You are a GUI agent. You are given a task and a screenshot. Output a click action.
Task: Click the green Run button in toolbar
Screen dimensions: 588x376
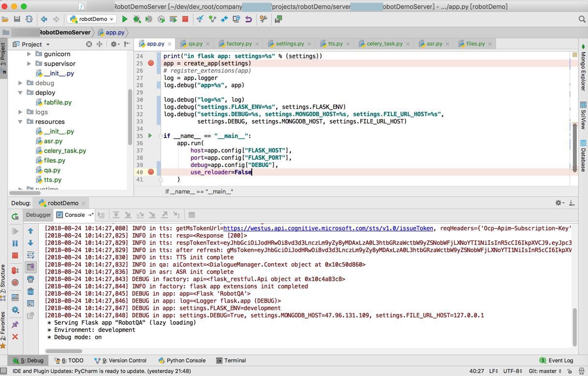click(x=125, y=19)
